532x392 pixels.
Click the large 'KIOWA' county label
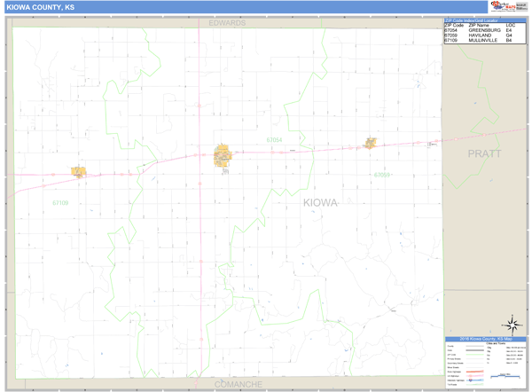coord(320,202)
